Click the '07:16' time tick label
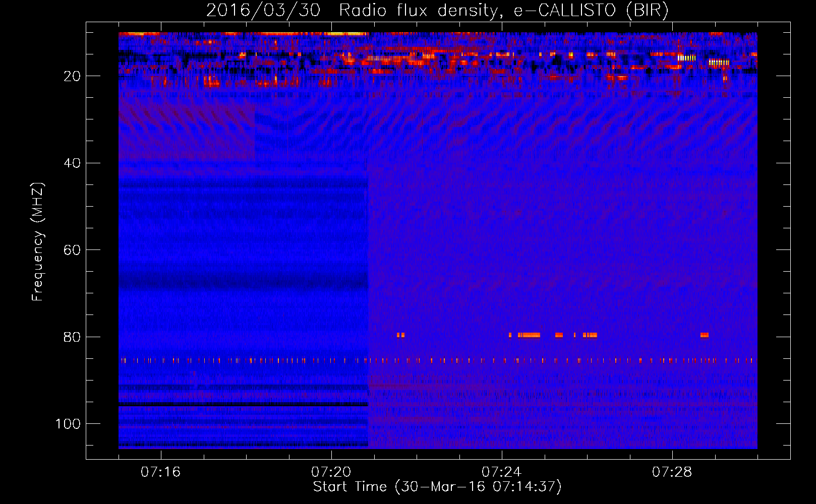 160,472
